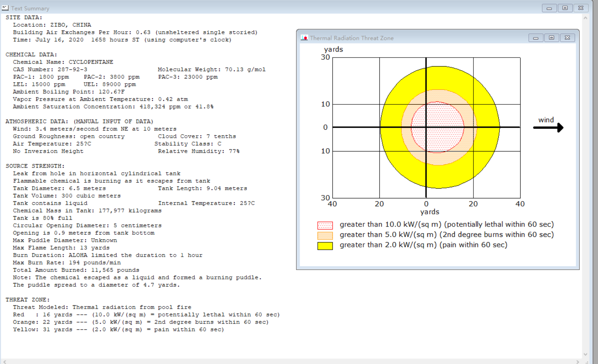Click the "LEL: 15000 ppm" value
The height and width of the screenshot is (364, 598).
[39, 84]
